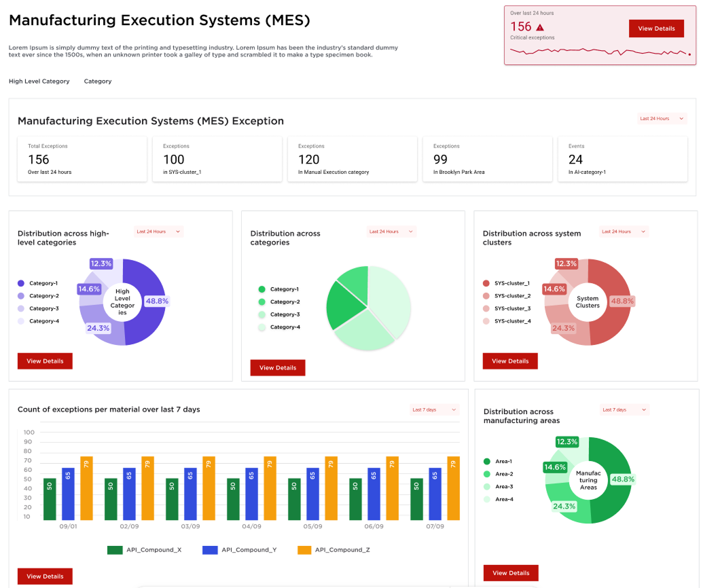
Task: Click the red warning triangle beside 156
Action: click(540, 28)
